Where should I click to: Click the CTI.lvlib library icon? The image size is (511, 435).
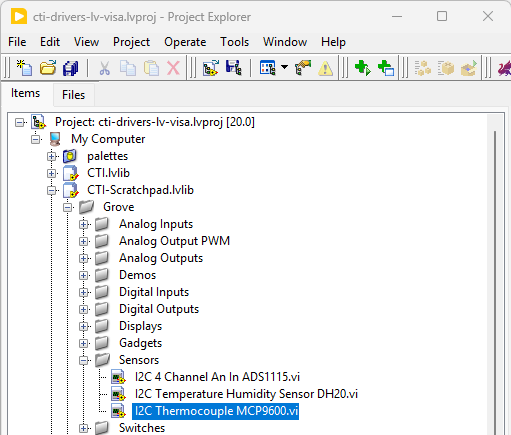(x=71, y=173)
